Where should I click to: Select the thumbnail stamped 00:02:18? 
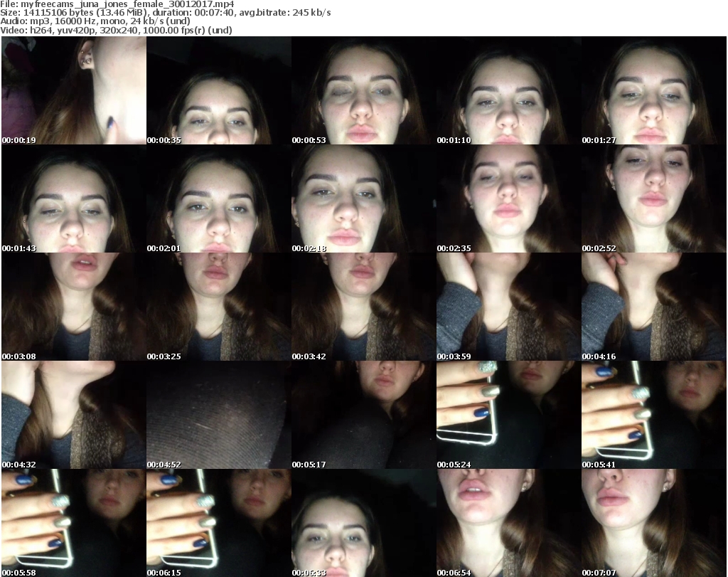tap(363, 198)
